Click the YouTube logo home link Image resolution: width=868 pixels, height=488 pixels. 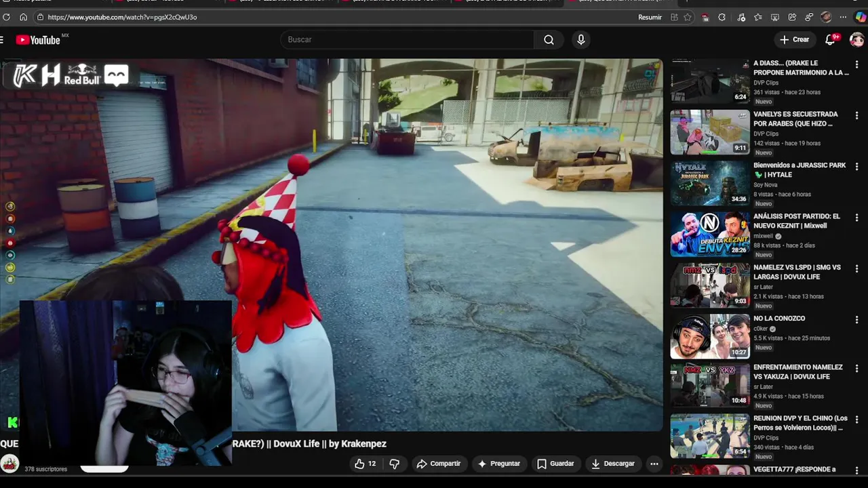[38, 40]
